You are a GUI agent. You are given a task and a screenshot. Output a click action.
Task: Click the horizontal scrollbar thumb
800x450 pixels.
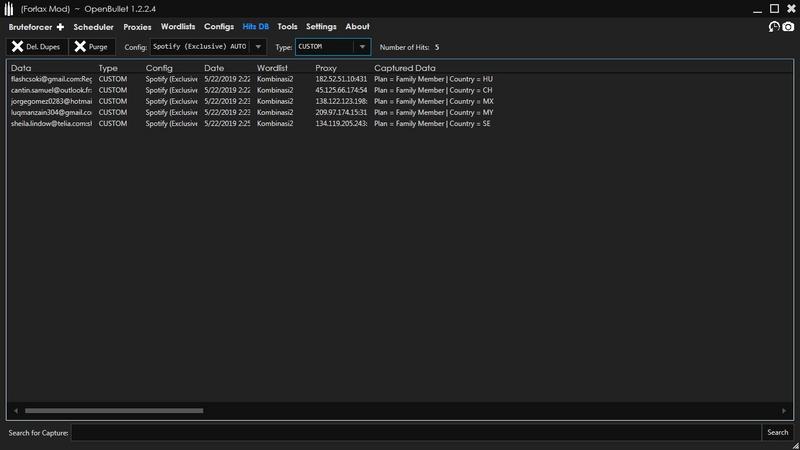pyautogui.click(x=114, y=411)
